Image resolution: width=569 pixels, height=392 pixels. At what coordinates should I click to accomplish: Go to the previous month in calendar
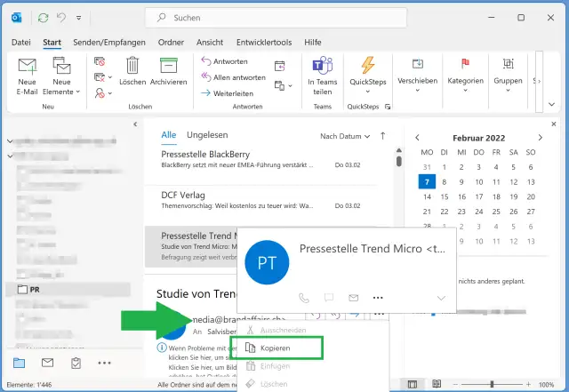(417, 138)
